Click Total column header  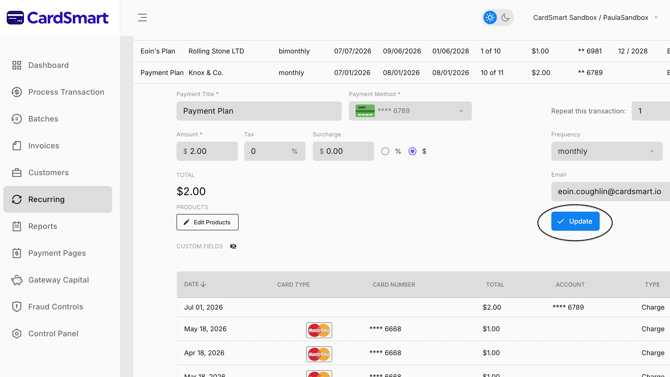495,285
